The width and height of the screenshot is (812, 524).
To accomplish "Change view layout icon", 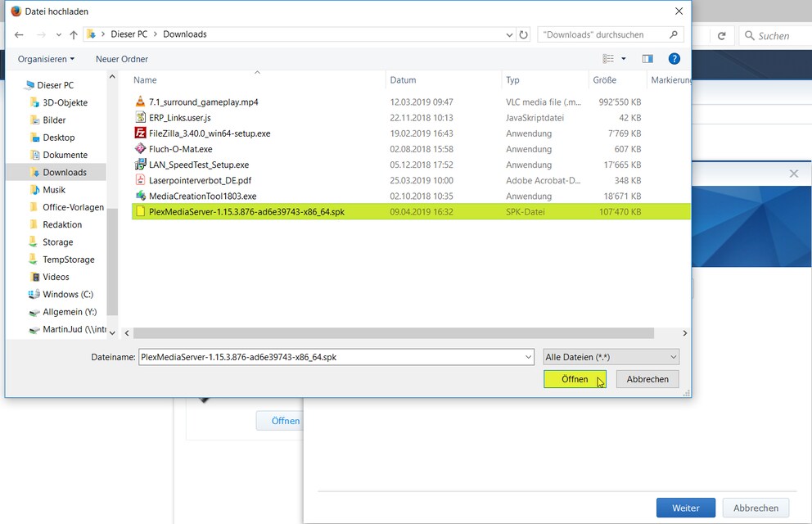I will point(608,59).
